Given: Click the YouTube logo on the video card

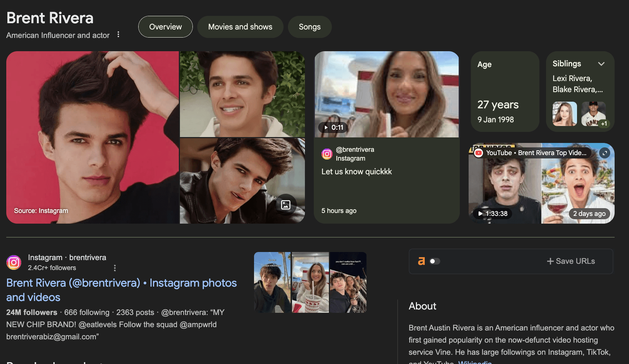Looking at the screenshot, I should (x=479, y=153).
